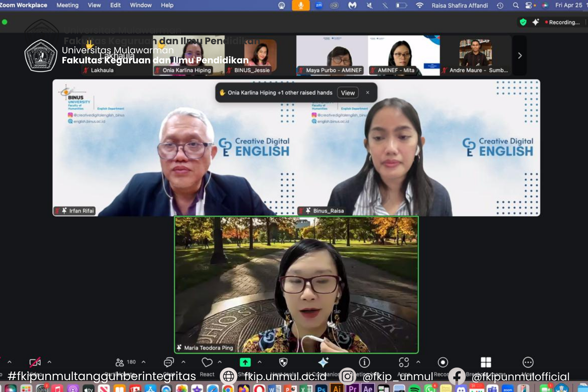Open Host tools shield icon
The width and height of the screenshot is (588, 392).
(283, 363)
